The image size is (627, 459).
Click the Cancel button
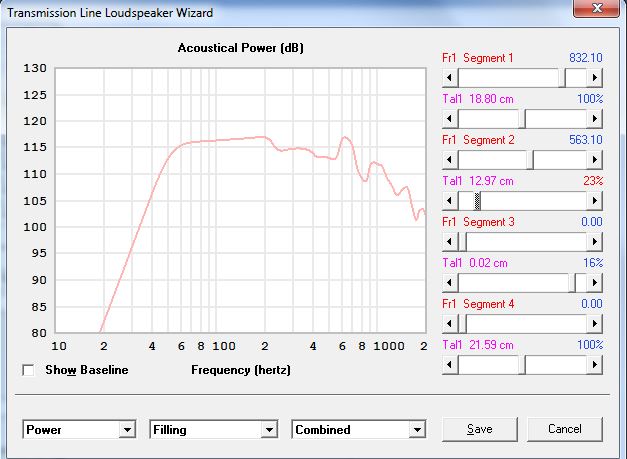tap(565, 429)
